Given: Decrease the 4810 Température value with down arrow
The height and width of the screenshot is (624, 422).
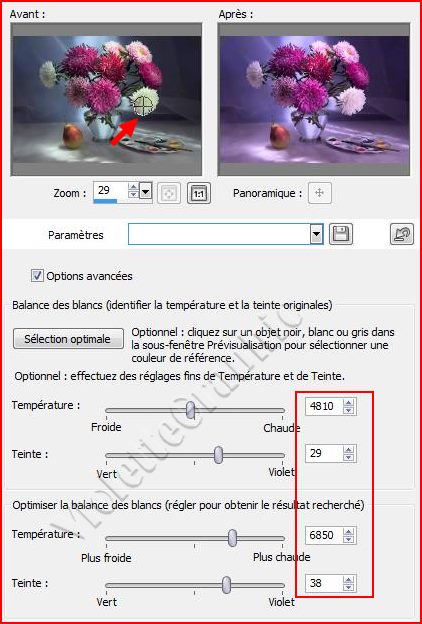Looking at the screenshot, I should [348, 410].
